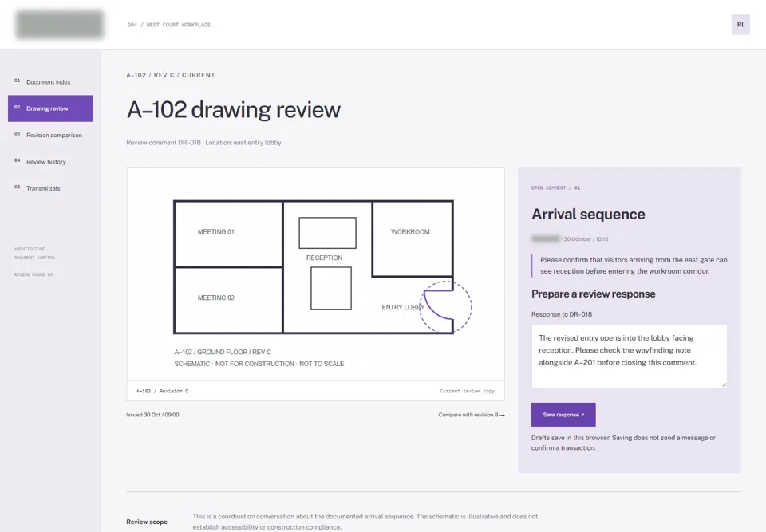Go to Revision comparison
This screenshot has width=766, height=532.
49,135
